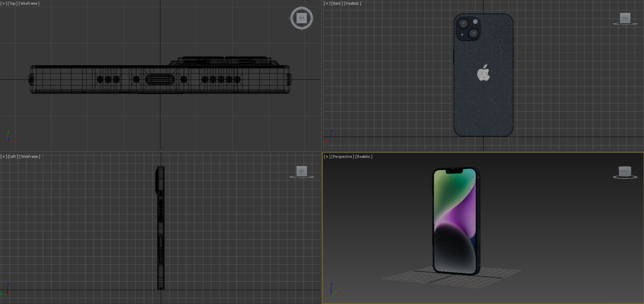
Task: Open the [Left] view label menu
Action: click(x=13, y=157)
